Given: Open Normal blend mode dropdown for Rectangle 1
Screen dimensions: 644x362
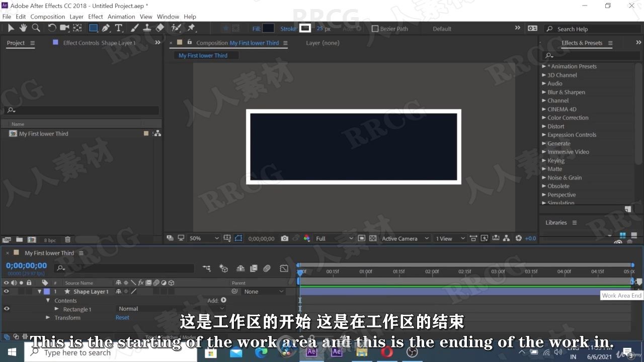Looking at the screenshot, I should pyautogui.click(x=171, y=309).
